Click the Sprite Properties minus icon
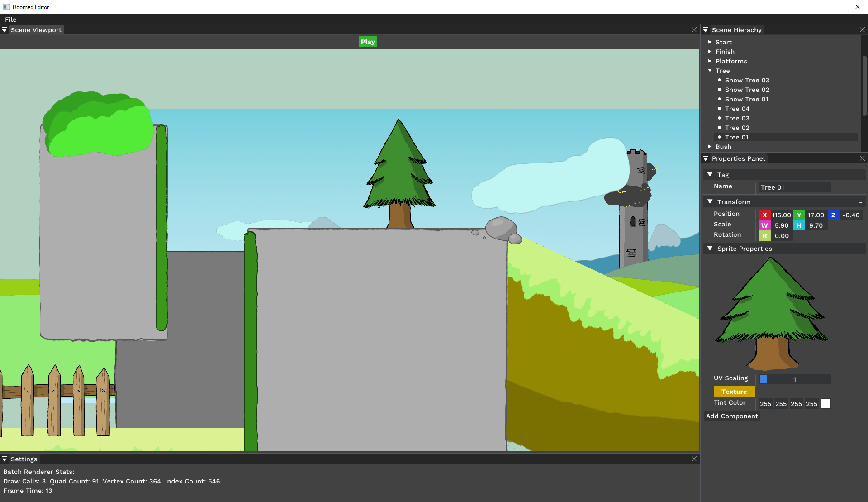The image size is (868, 502). [860, 249]
